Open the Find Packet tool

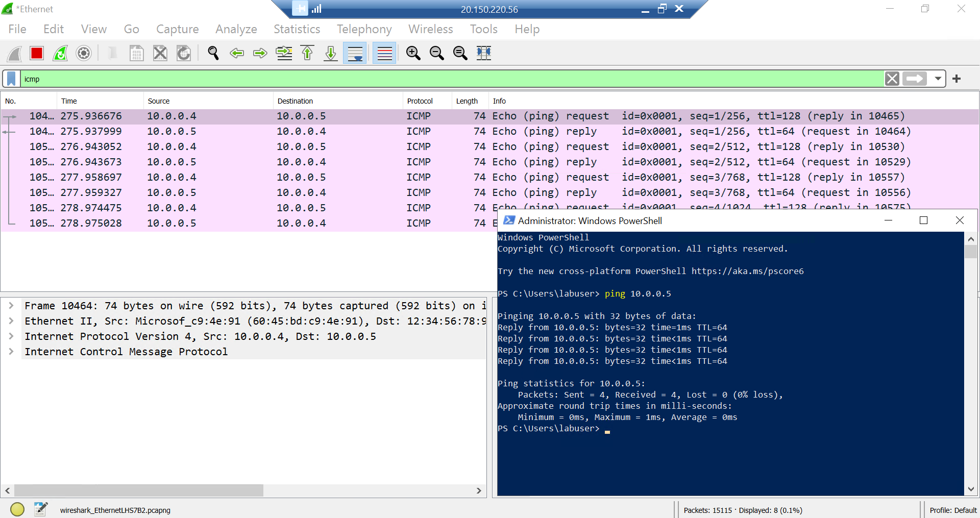(x=213, y=53)
